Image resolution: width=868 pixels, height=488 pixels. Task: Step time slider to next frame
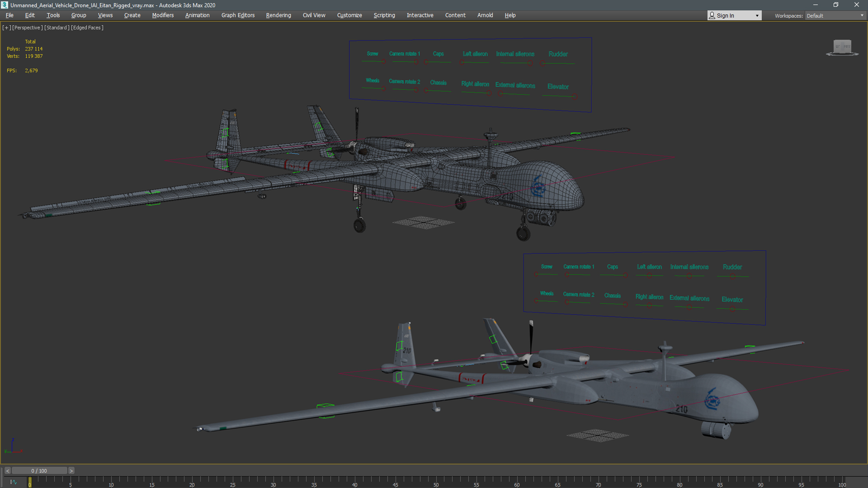coord(71,471)
